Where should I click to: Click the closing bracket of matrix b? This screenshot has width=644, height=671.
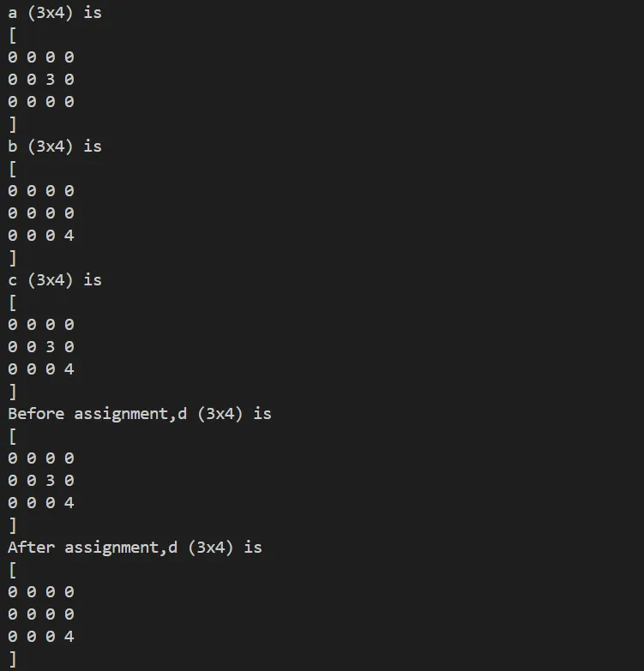coord(12,259)
